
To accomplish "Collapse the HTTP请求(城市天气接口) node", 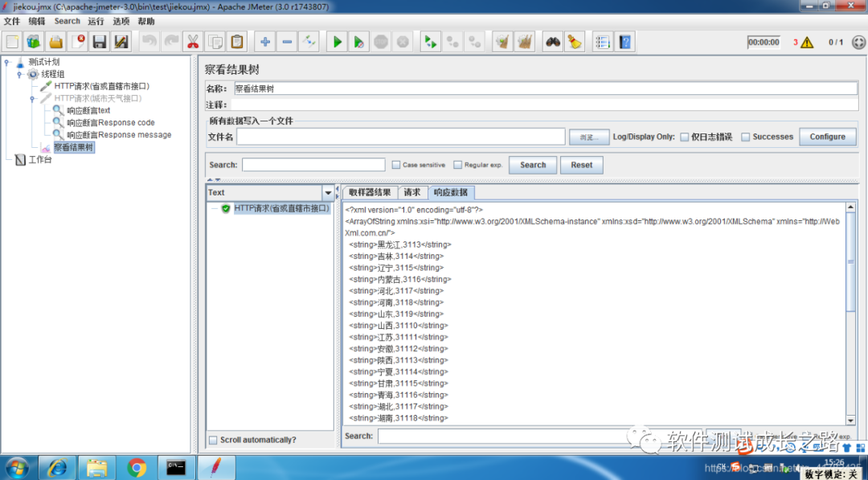I will click(x=32, y=99).
